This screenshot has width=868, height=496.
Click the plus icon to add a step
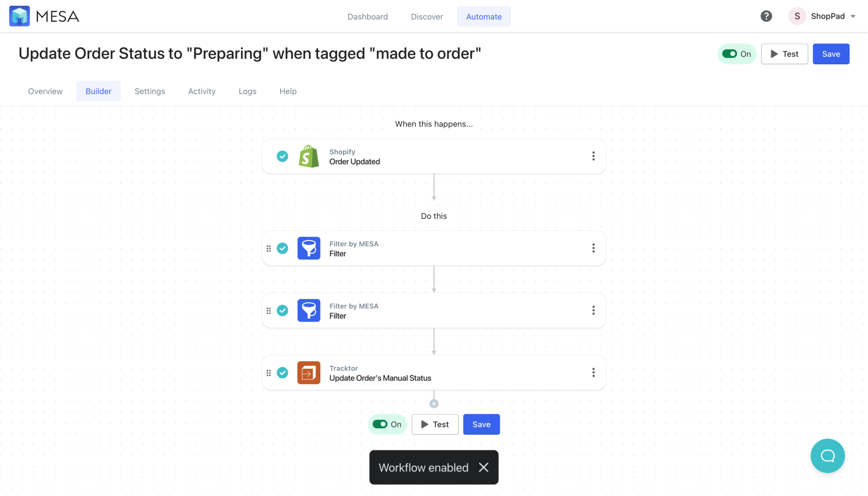point(434,403)
